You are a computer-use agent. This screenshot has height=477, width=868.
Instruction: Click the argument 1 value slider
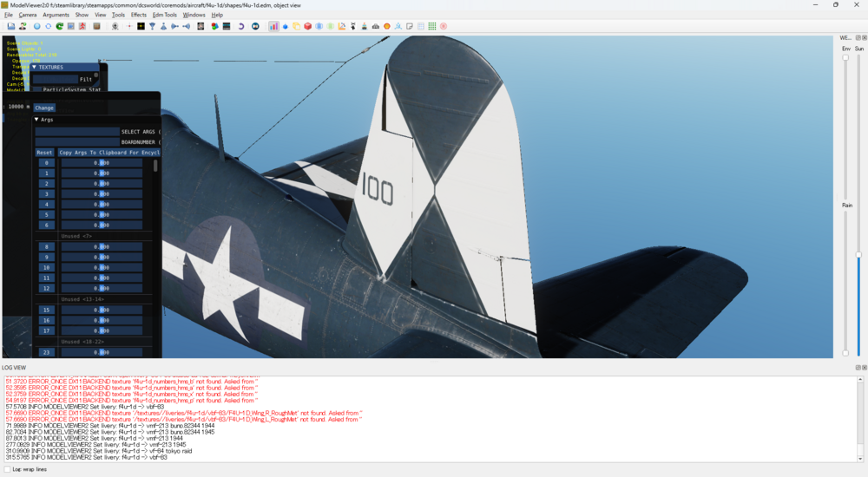tap(102, 173)
